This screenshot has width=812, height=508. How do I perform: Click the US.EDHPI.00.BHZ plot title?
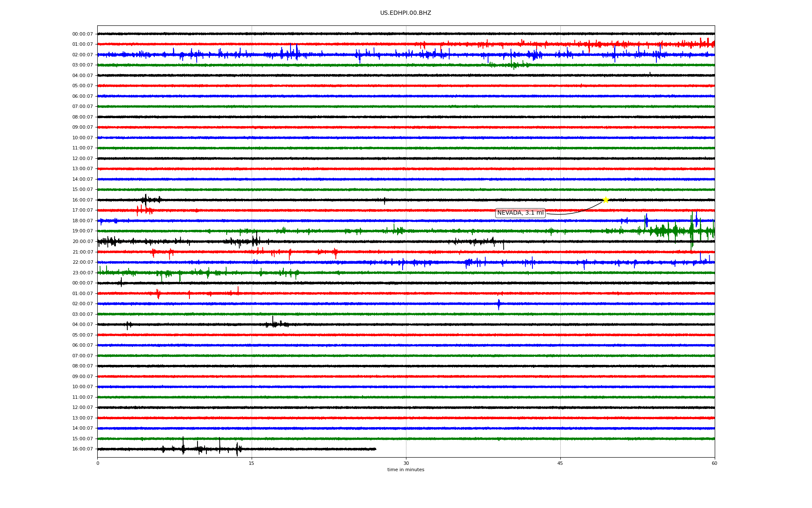pyautogui.click(x=406, y=13)
